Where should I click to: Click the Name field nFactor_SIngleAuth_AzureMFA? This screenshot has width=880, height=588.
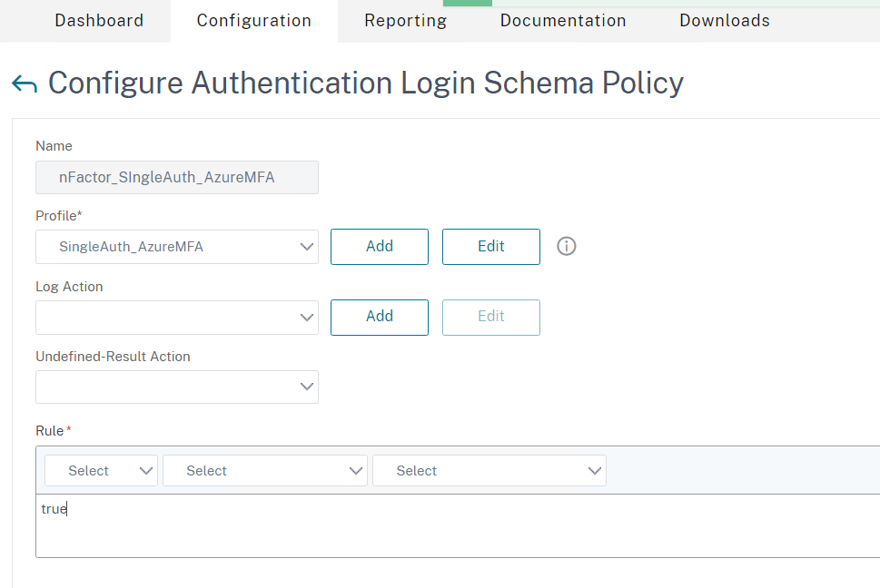click(177, 178)
